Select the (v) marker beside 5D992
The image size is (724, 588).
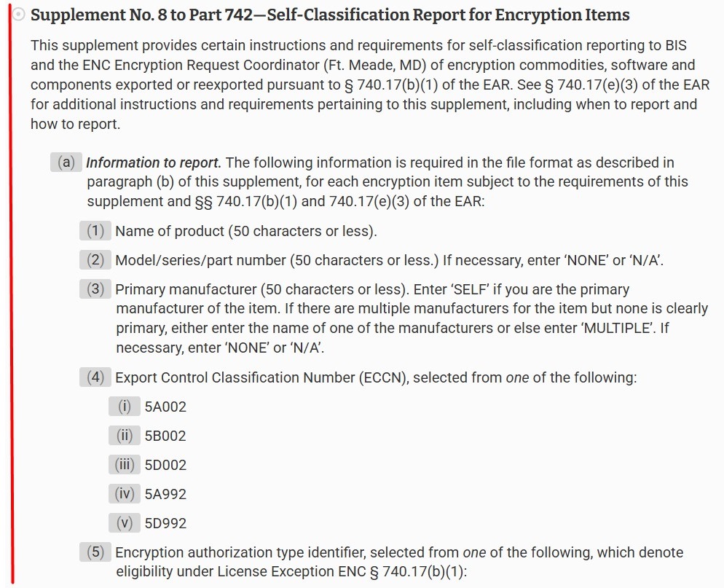pos(124,523)
